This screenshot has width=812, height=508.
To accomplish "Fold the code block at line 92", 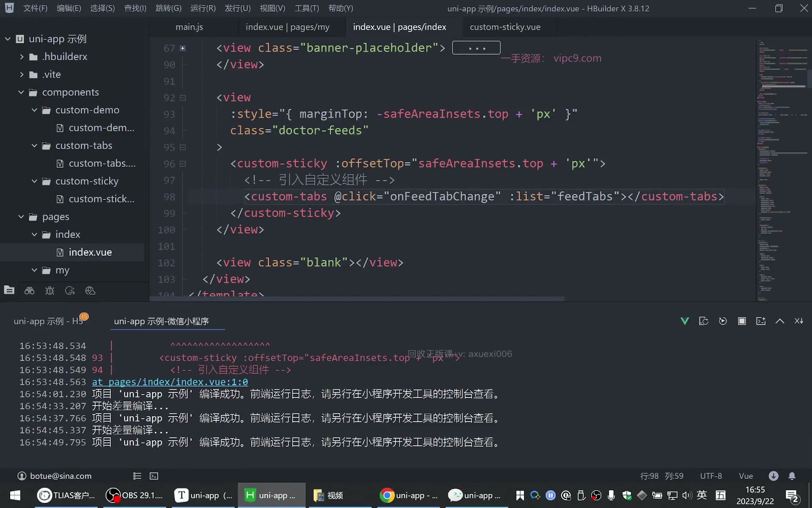I will click(x=183, y=98).
